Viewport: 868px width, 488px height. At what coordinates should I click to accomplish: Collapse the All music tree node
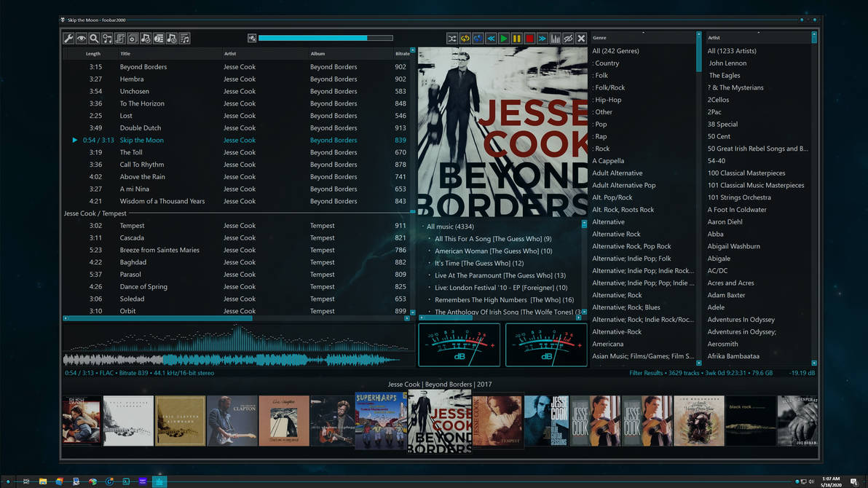pos(422,227)
